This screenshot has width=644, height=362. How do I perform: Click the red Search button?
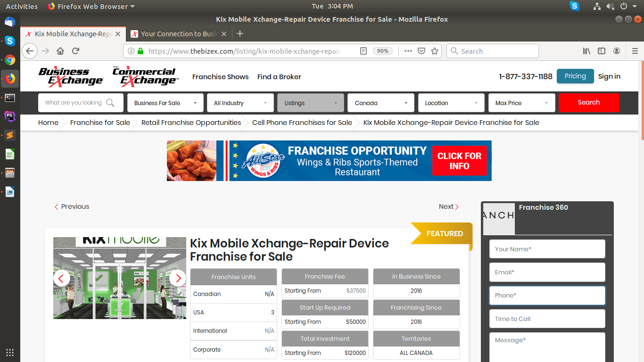point(589,103)
